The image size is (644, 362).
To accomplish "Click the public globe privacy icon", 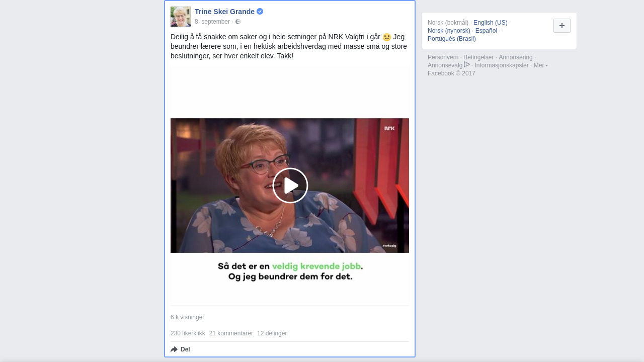I will click(x=238, y=22).
